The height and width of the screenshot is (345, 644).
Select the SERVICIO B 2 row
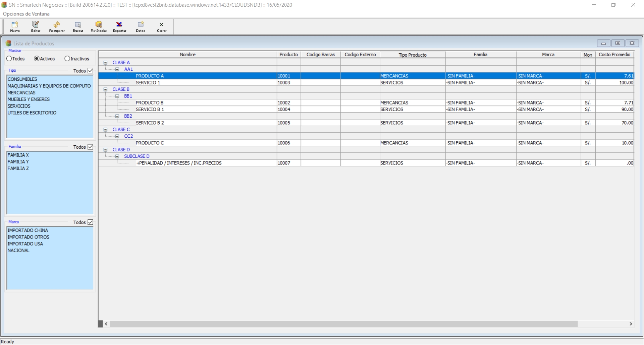click(366, 123)
